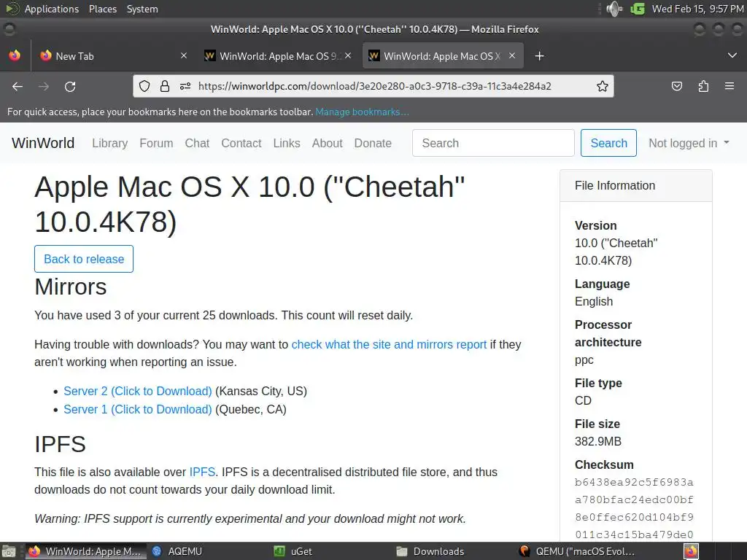Open the Donate nav item
Screen dimensions: 747x560
tap(373, 143)
